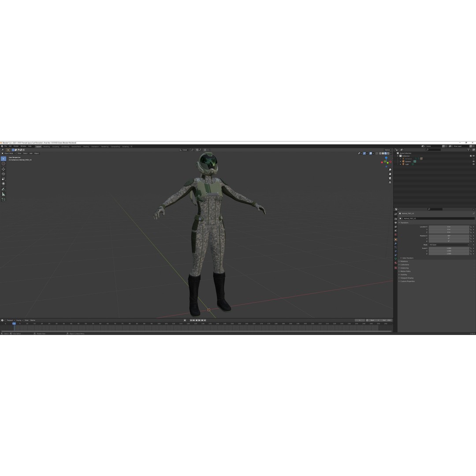Open timeline Keying menu
Screen dimensions: 476x476
19,320
